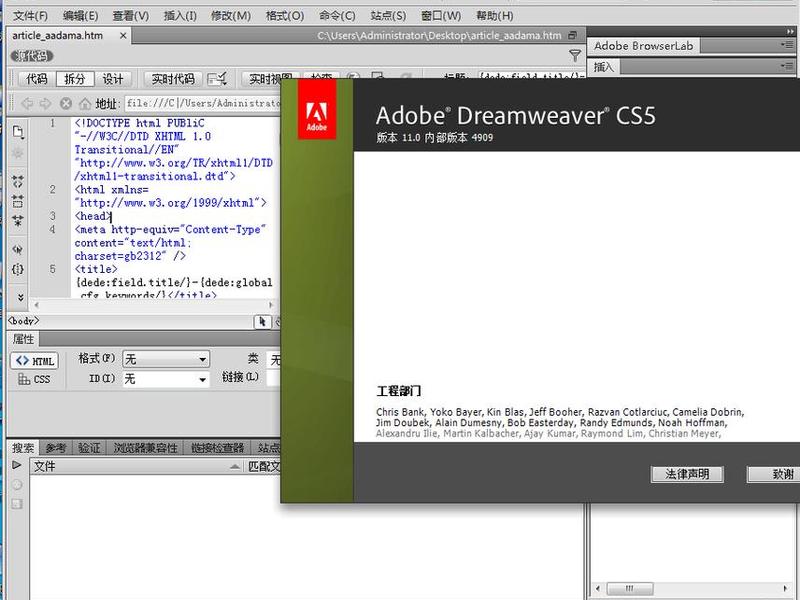Viewport: 800px width, 600px height.
Task: Click the Home icon beside 地址
Action: [85, 104]
